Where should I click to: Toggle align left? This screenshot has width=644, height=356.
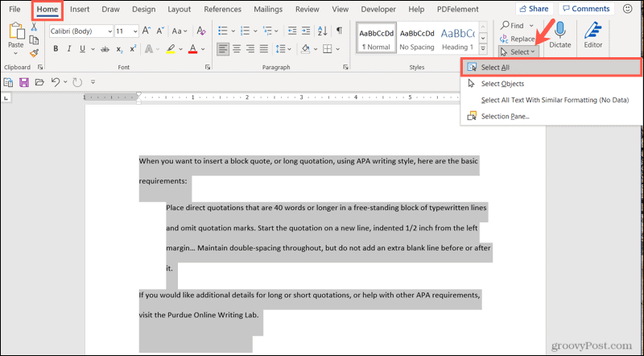tap(223, 49)
